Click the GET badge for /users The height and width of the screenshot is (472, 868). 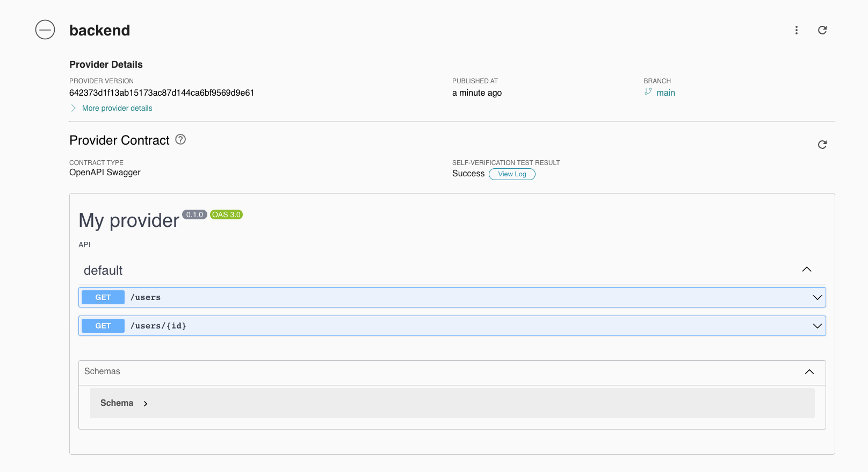[103, 297]
